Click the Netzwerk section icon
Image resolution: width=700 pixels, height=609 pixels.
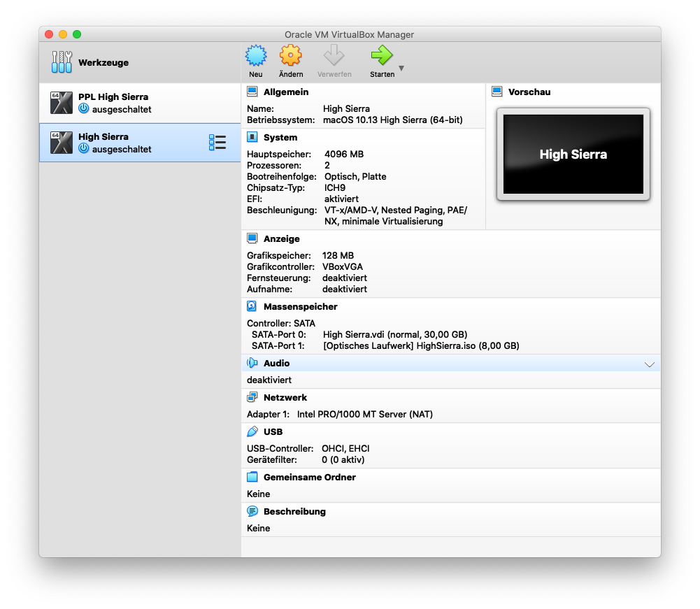click(x=252, y=397)
